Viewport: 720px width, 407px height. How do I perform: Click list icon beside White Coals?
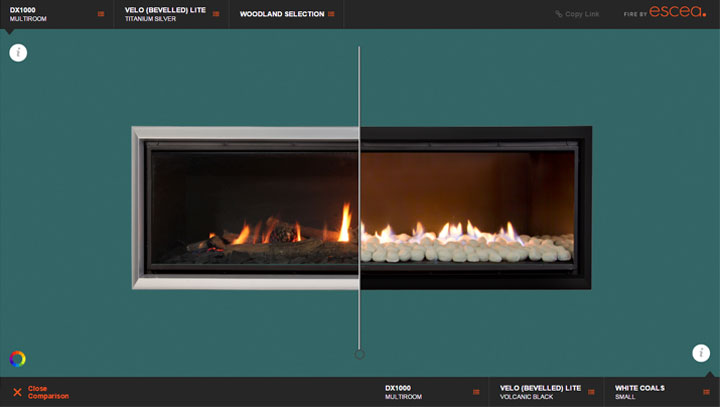[706, 392]
